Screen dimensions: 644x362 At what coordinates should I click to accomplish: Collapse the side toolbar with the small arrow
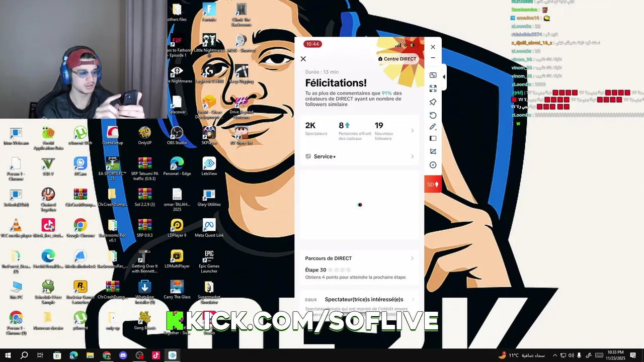coord(444,77)
